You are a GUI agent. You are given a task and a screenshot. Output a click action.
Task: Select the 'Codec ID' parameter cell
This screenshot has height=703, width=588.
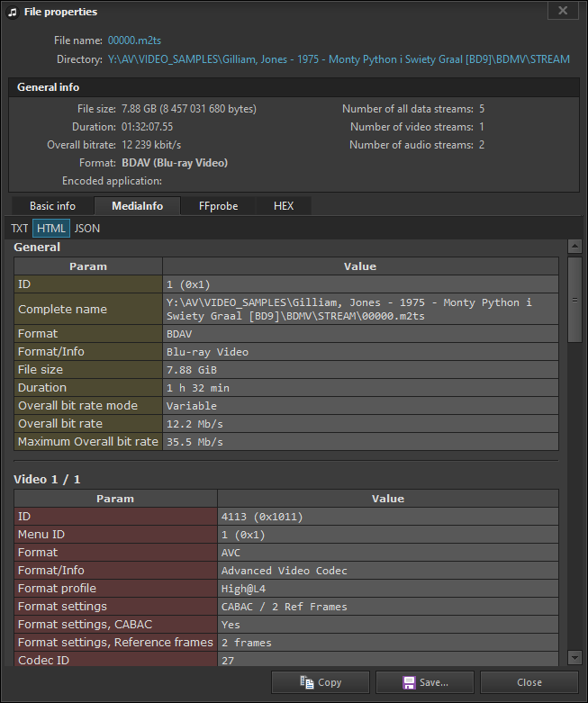tap(116, 659)
